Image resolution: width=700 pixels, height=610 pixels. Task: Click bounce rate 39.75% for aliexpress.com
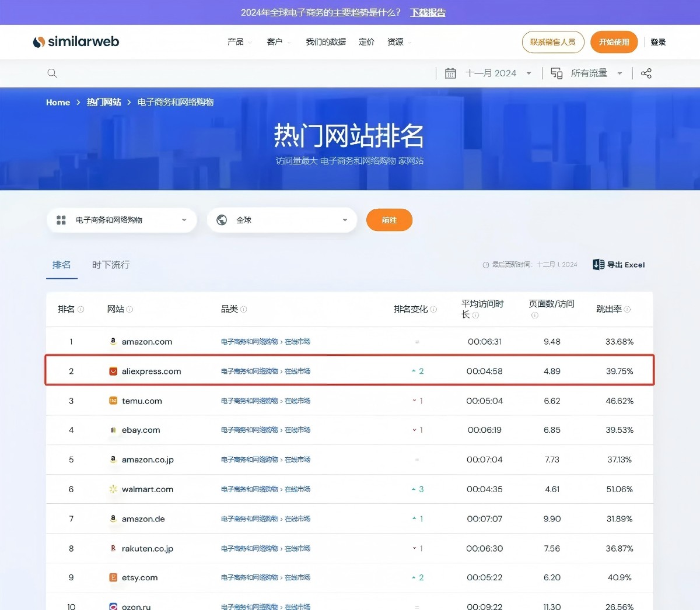coord(619,371)
